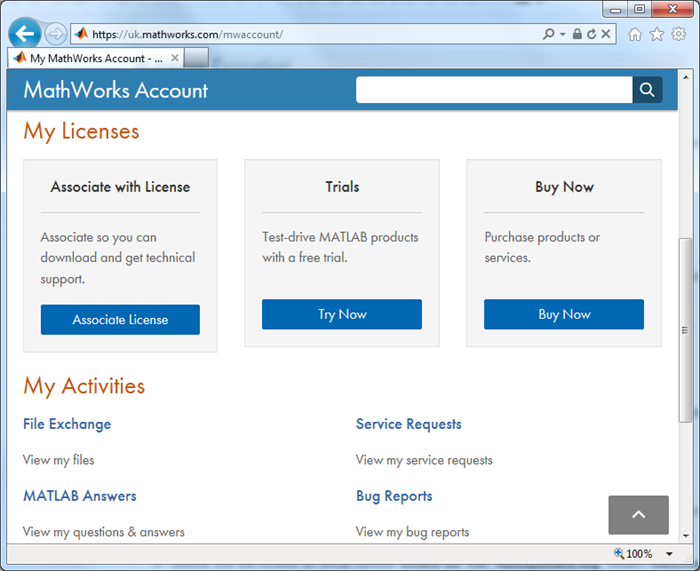Stop loading with the X icon
This screenshot has width=700, height=571.
point(607,34)
